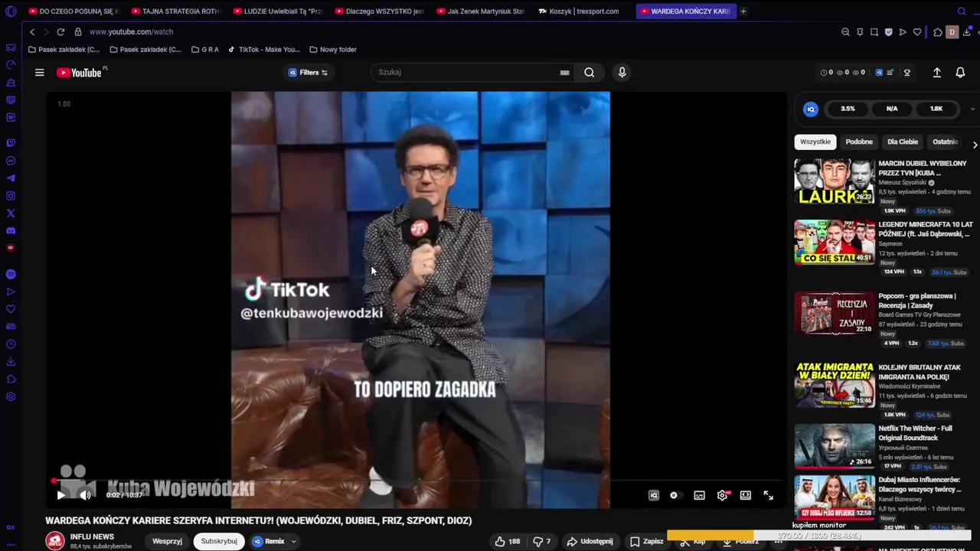Click the vidIQ icon in player controls
Viewport: 980px width, 551px height.
tap(653, 495)
